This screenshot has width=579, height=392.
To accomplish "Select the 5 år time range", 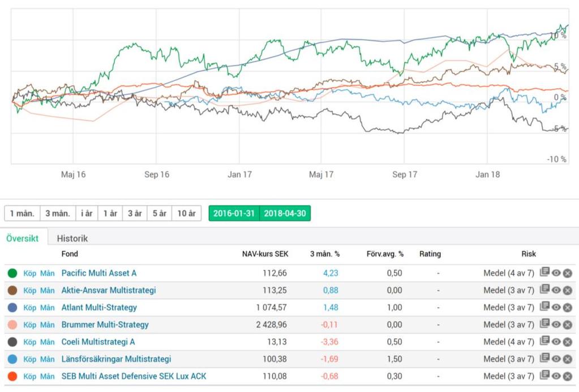I will [x=160, y=213].
